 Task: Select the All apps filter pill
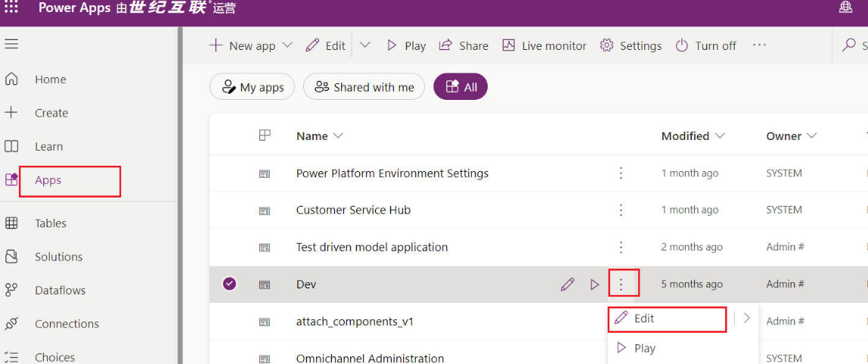(460, 87)
